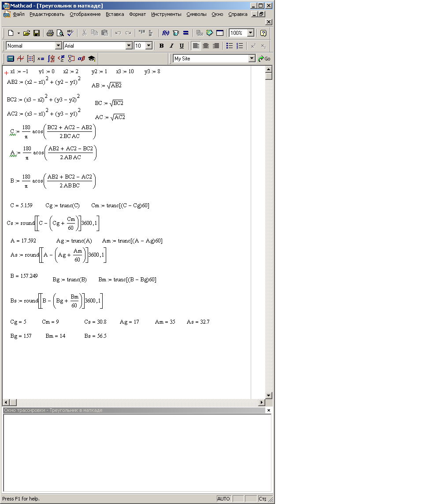Click the equation 'C = 5.159'
The image size is (423, 504).
point(21,205)
